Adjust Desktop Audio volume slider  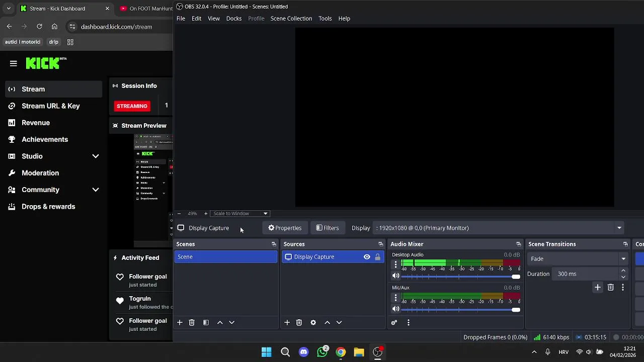click(460, 277)
